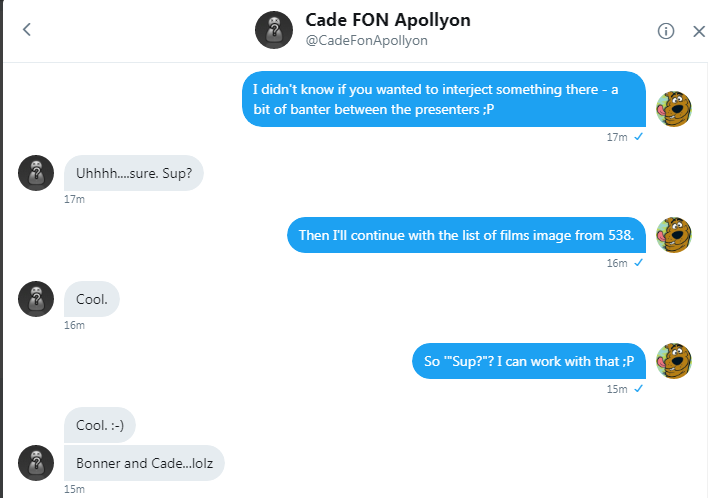708x498 pixels.
Task: Click the @CadeFonApollyon handle
Action: coord(366,41)
